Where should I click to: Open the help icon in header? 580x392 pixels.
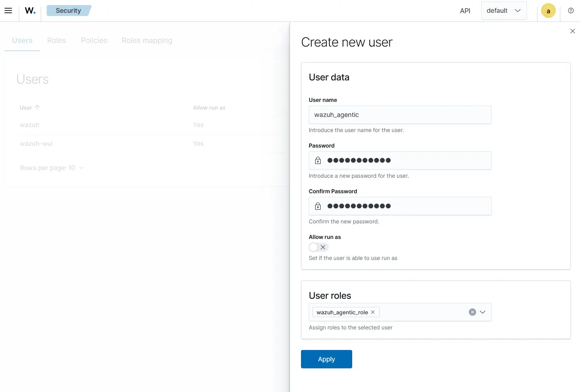[570, 11]
